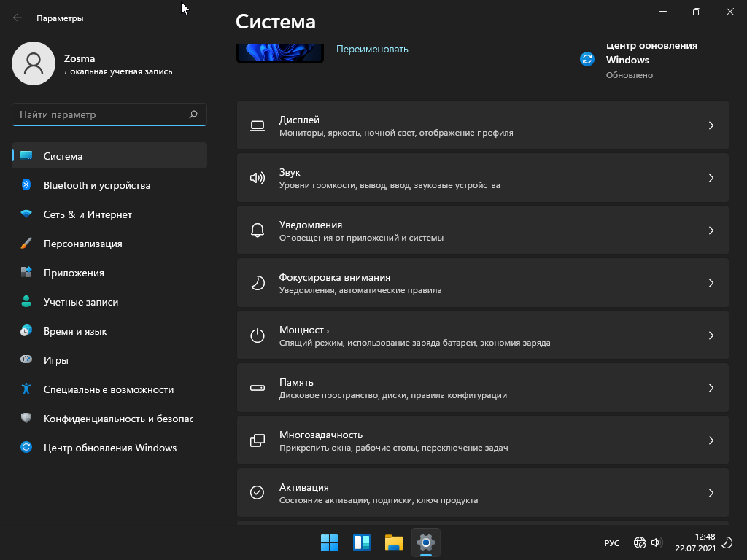Click the search magnifier icon

click(193, 114)
